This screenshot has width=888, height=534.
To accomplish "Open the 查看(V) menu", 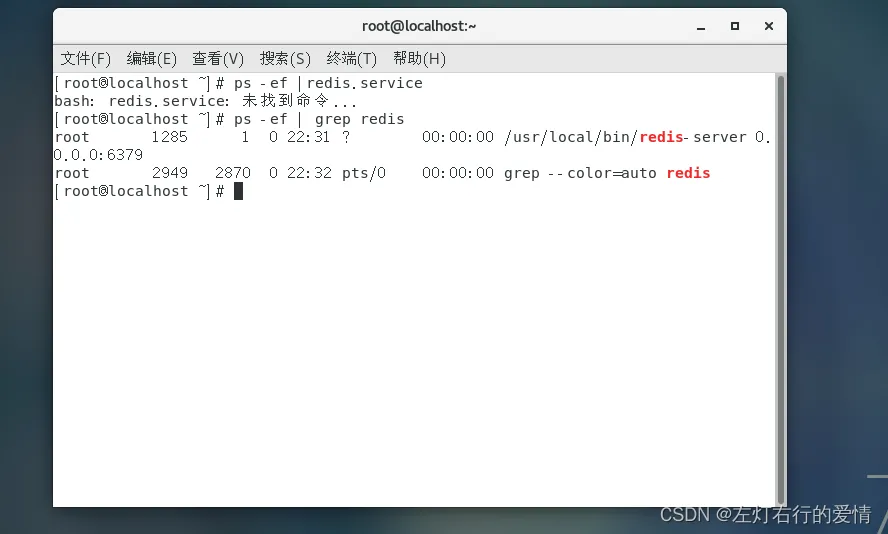I will click(218, 58).
